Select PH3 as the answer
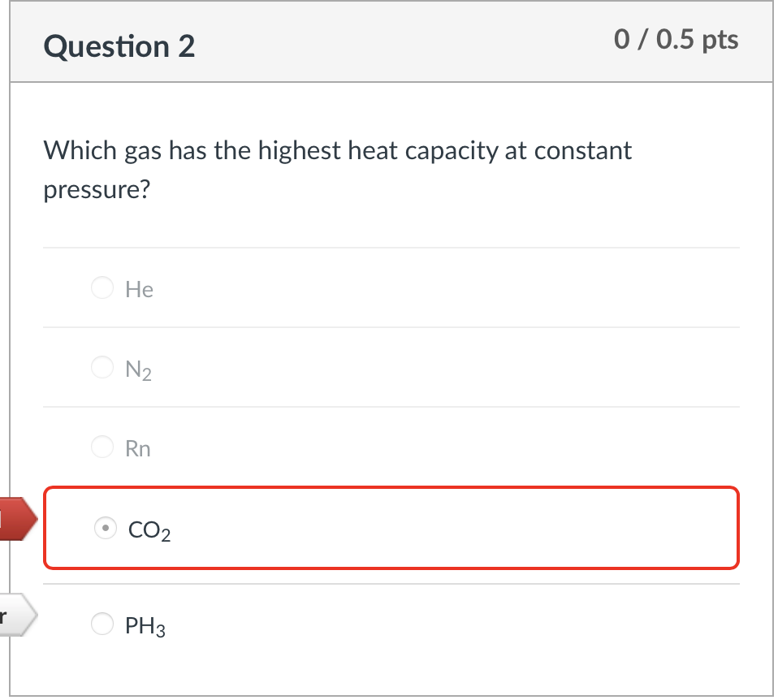This screenshot has width=778, height=700. click(x=102, y=624)
